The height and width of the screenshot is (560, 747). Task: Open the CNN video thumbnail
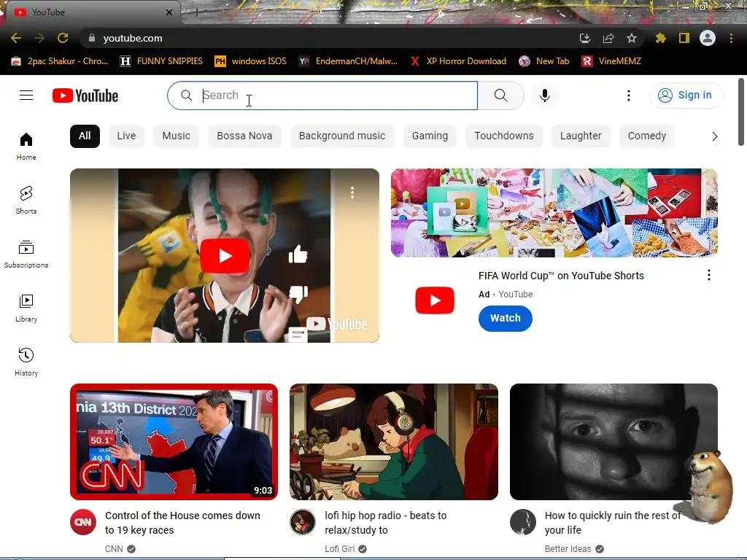(174, 442)
